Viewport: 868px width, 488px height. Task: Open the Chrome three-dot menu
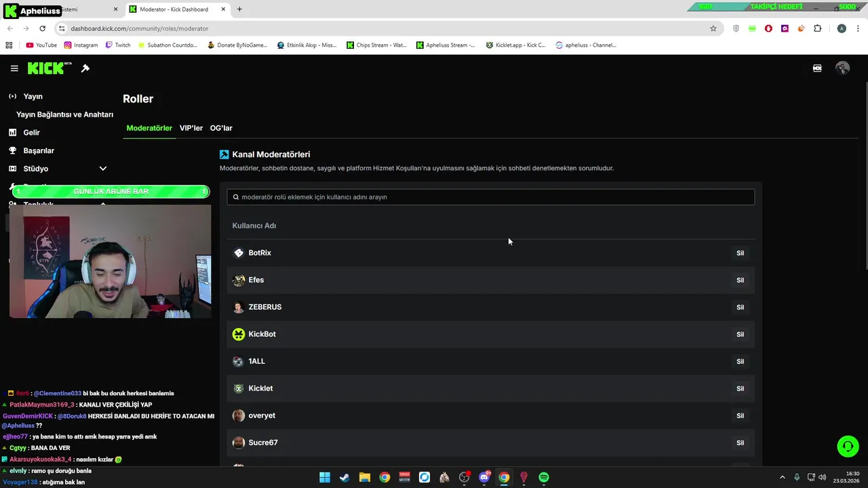(x=859, y=28)
